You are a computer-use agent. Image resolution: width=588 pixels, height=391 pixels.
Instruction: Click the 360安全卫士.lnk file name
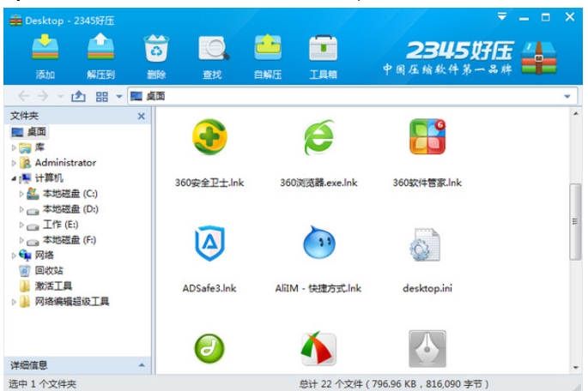tap(209, 183)
